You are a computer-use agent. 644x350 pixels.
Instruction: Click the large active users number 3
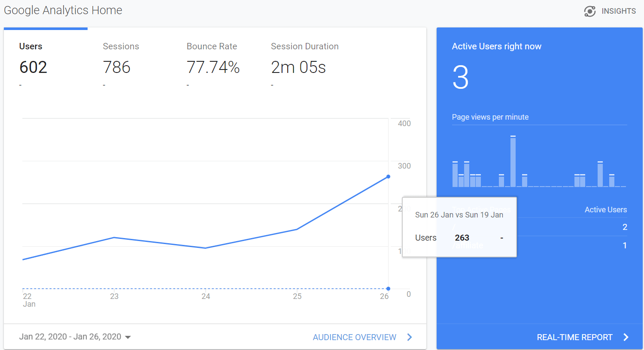pyautogui.click(x=460, y=78)
